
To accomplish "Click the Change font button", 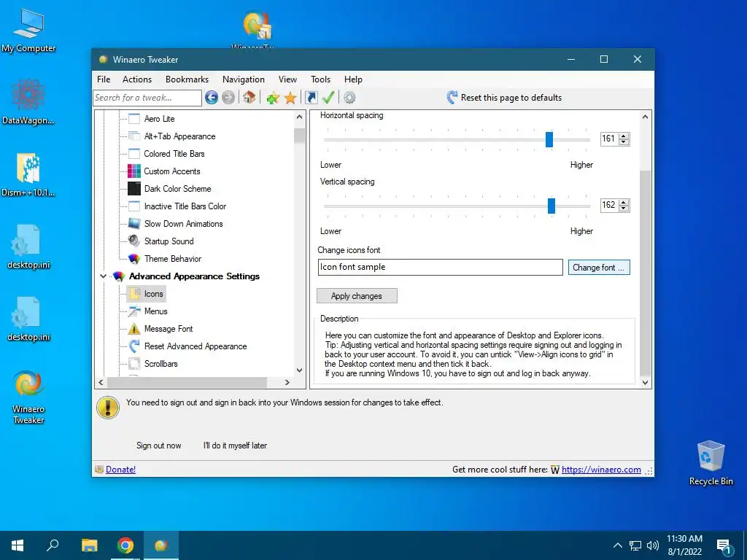I will click(599, 267).
